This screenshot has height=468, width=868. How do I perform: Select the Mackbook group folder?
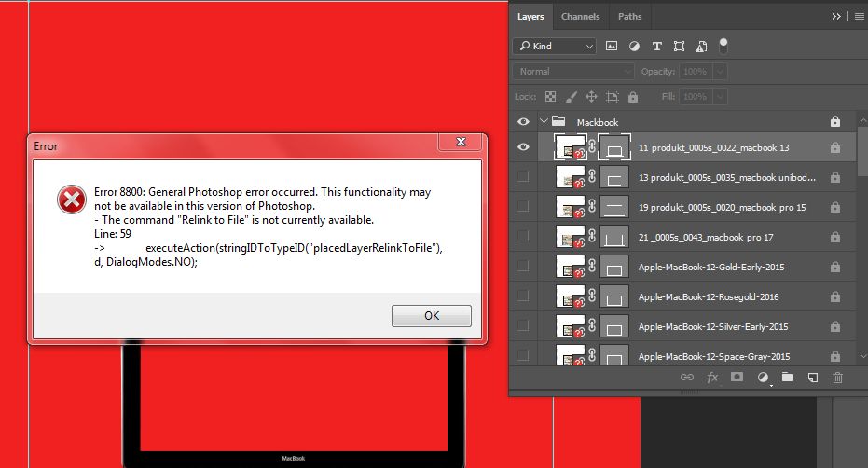click(558, 121)
